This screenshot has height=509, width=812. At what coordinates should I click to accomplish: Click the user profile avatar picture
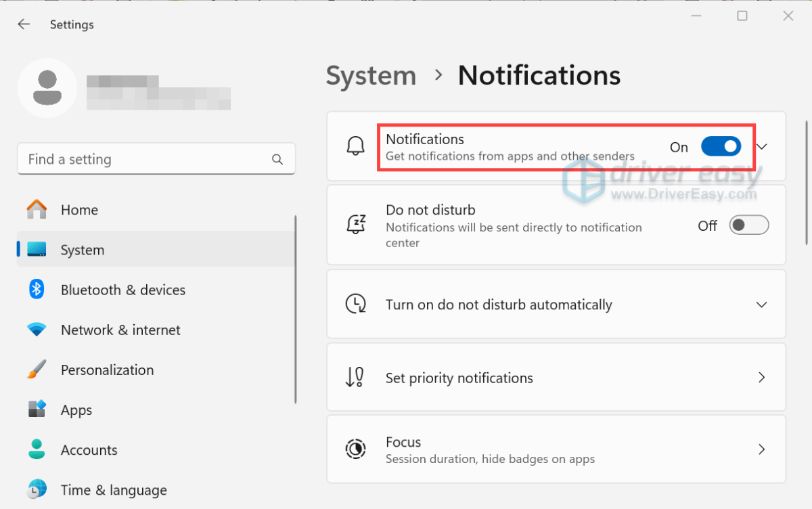(x=47, y=88)
